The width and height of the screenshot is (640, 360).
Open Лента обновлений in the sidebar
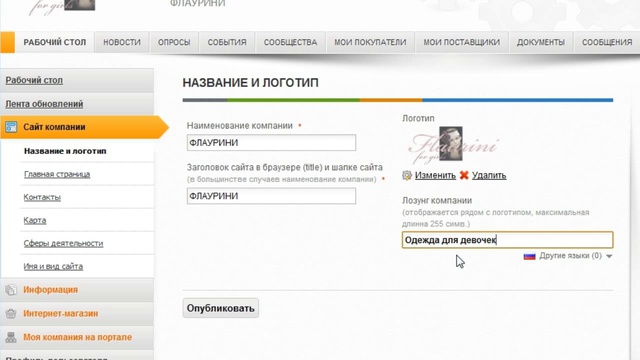[x=44, y=104]
